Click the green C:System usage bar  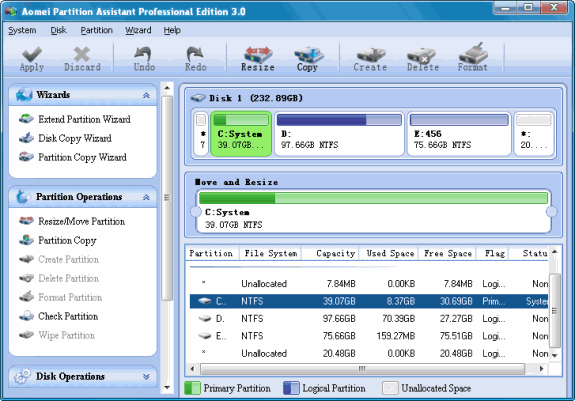pos(373,198)
